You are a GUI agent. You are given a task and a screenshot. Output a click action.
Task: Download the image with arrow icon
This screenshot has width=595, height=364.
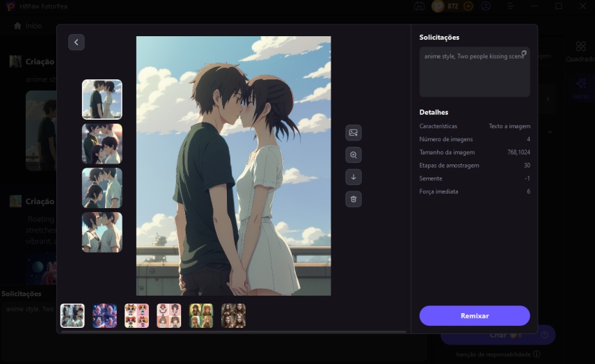pos(354,177)
